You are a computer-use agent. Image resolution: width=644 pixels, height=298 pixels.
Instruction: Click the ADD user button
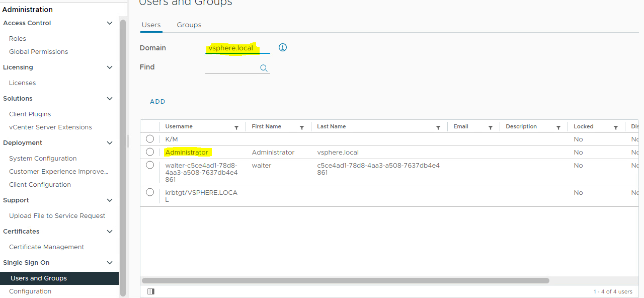[157, 102]
